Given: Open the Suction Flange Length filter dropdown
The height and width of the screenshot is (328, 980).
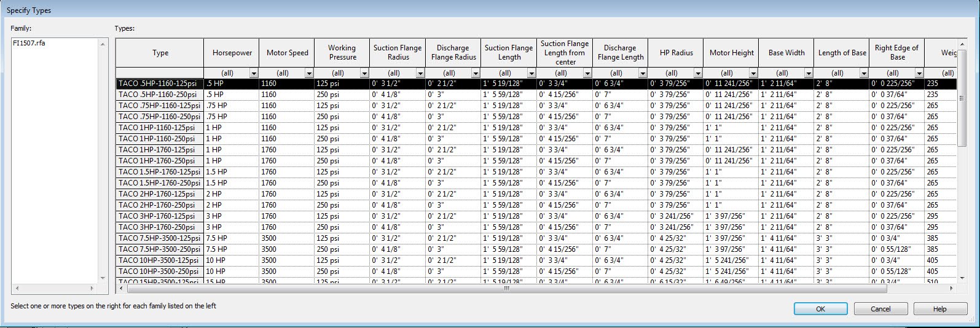Looking at the screenshot, I should pos(531,73).
